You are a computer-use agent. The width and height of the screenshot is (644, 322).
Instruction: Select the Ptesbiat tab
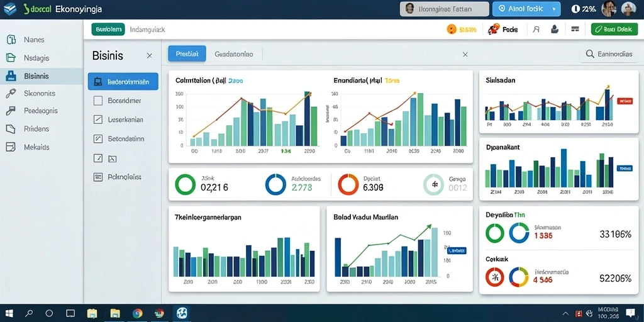tap(187, 54)
